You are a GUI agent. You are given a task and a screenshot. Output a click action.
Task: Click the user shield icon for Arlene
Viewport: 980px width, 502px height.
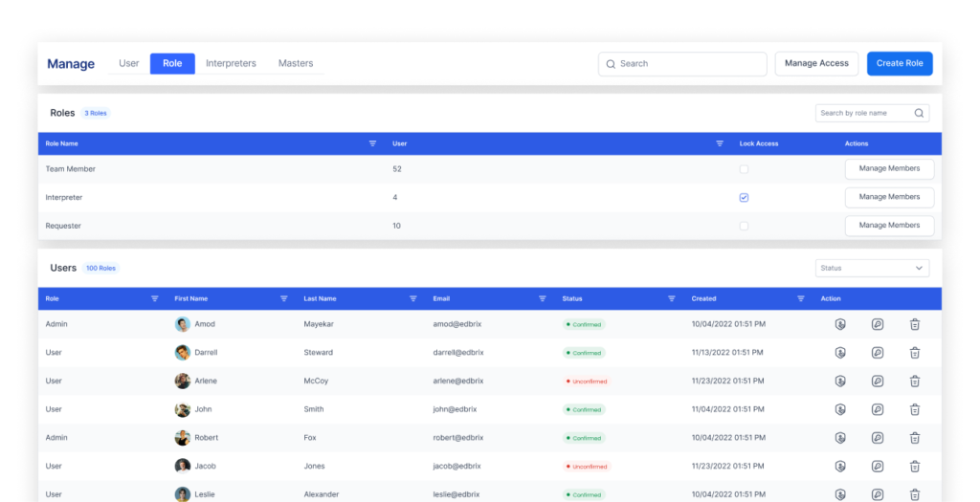[x=840, y=382]
